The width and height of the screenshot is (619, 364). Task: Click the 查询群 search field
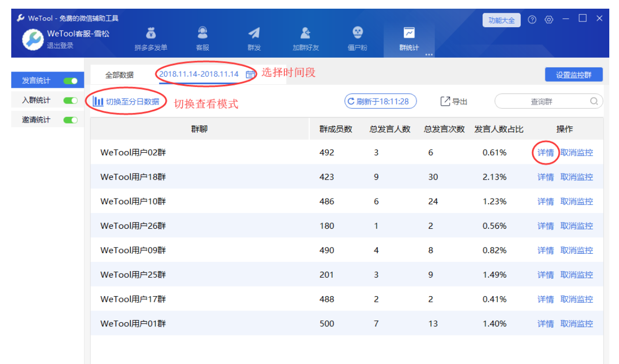tap(548, 101)
